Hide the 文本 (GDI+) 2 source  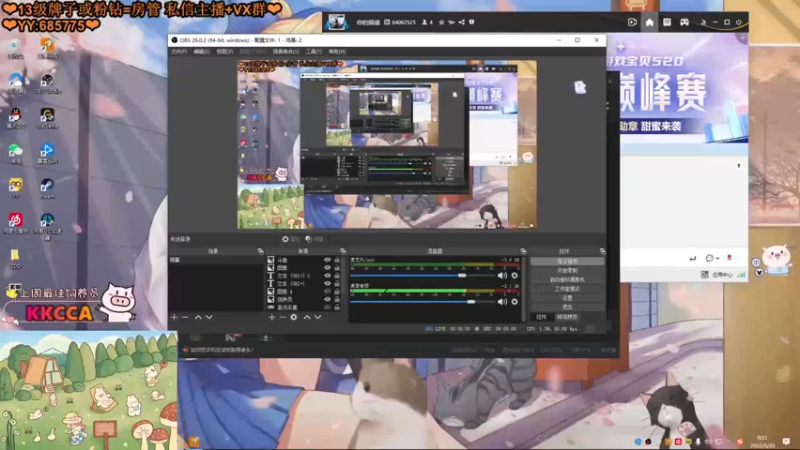[x=327, y=276]
